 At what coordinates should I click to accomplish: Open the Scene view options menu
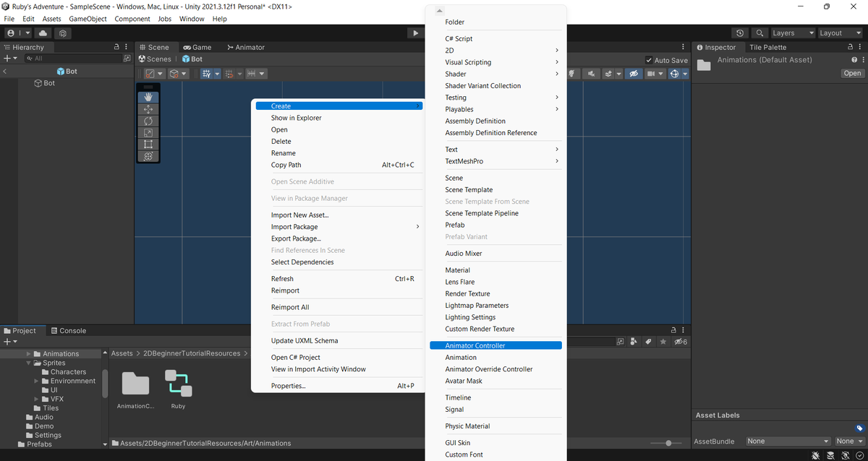684,47
